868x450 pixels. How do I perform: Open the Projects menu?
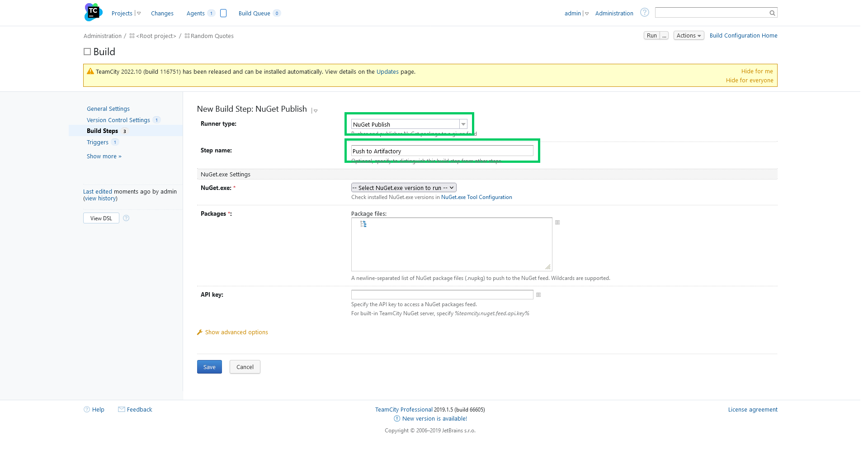(122, 14)
